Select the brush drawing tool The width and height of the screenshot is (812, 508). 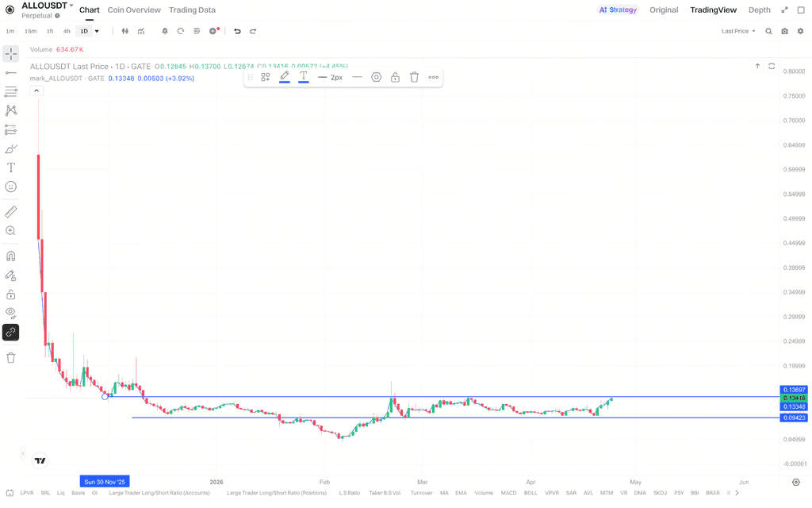click(10, 148)
